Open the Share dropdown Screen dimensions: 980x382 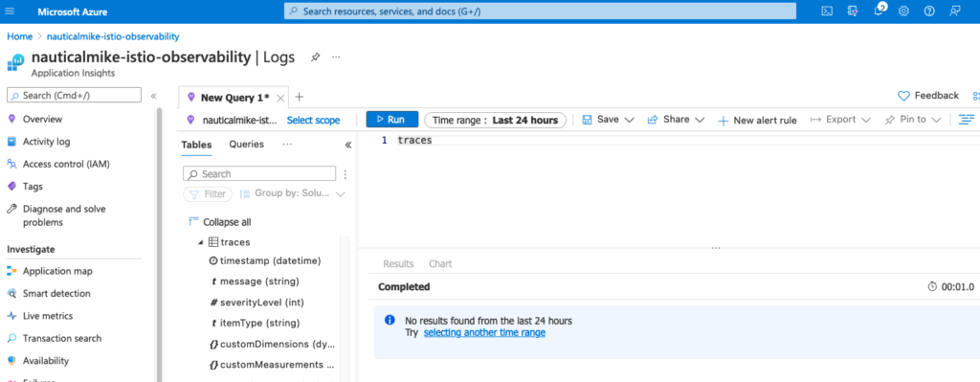(677, 120)
